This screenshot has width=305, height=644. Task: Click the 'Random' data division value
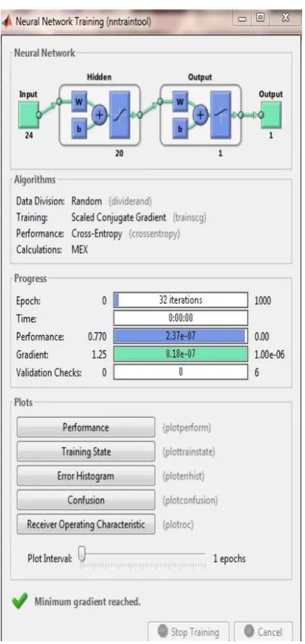coord(86,201)
